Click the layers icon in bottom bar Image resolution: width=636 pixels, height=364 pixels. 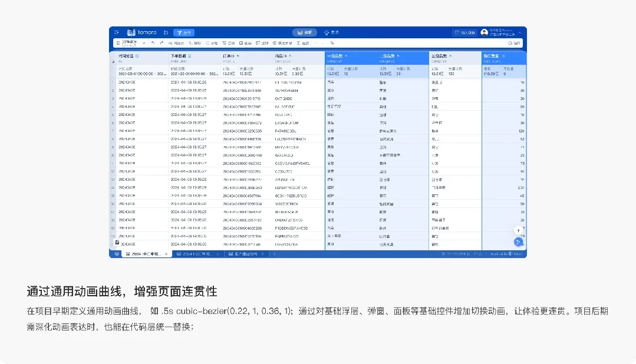pos(116,254)
